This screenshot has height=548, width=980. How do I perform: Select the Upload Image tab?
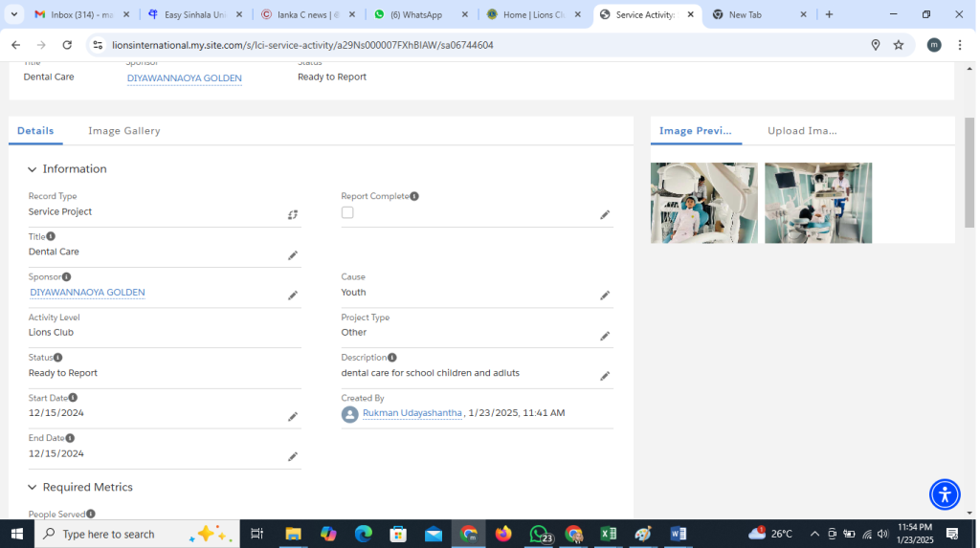(802, 131)
